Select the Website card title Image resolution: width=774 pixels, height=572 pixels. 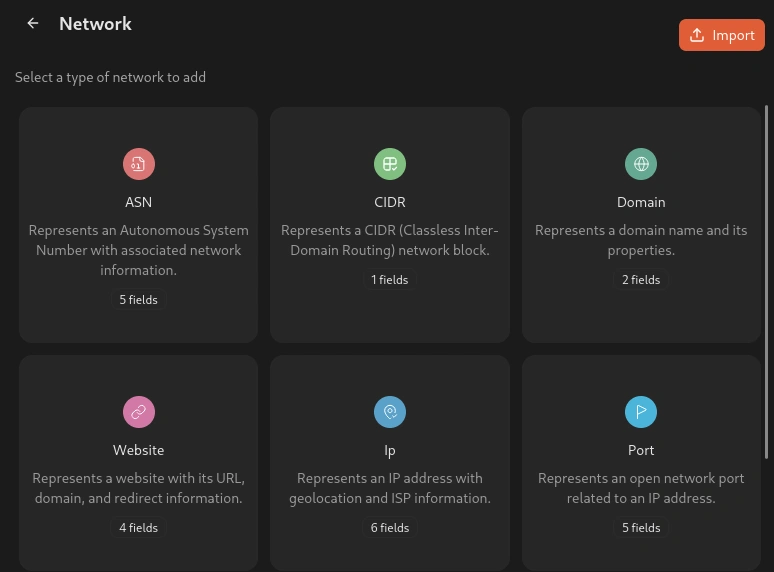tap(139, 450)
